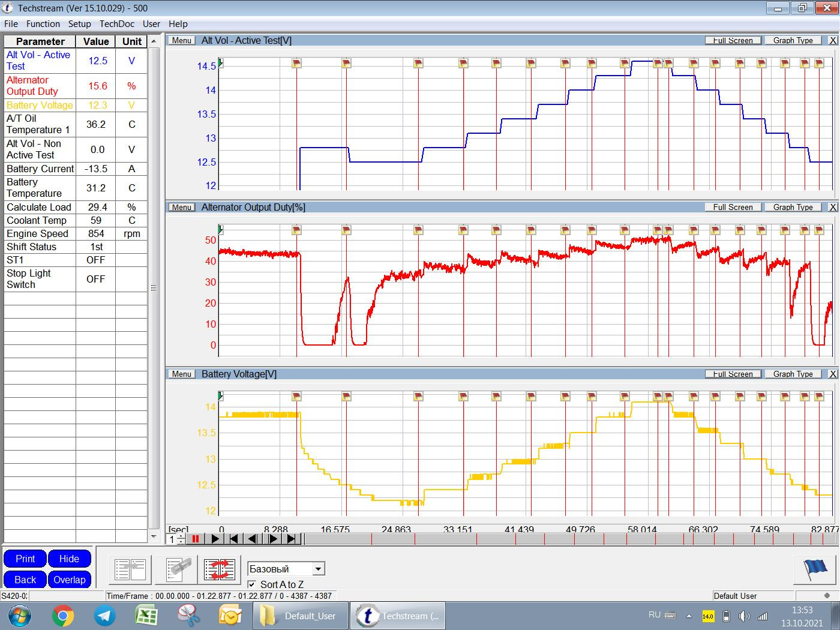Viewport: 840px width, 630px height.
Task: Open the Setup menu
Action: (79, 24)
